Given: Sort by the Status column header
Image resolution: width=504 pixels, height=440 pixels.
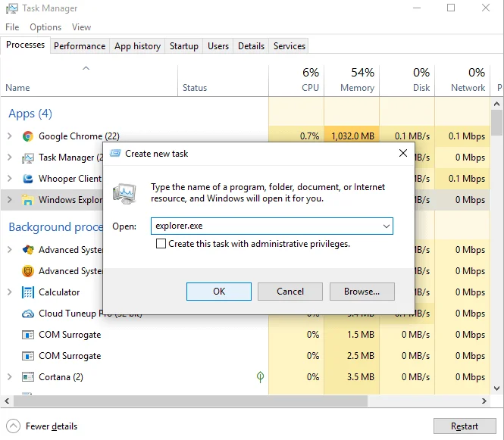Looking at the screenshot, I should (x=223, y=80).
